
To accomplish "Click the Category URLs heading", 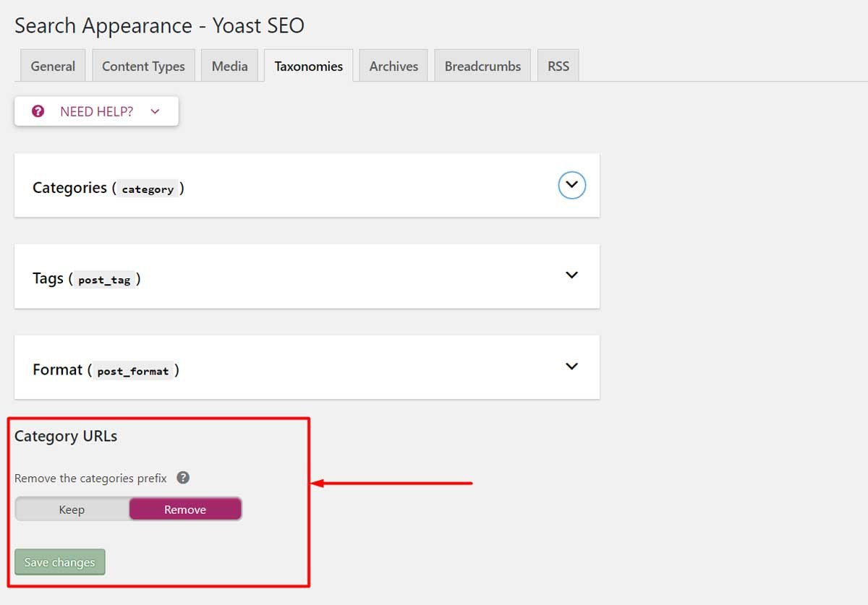I will tap(66, 436).
